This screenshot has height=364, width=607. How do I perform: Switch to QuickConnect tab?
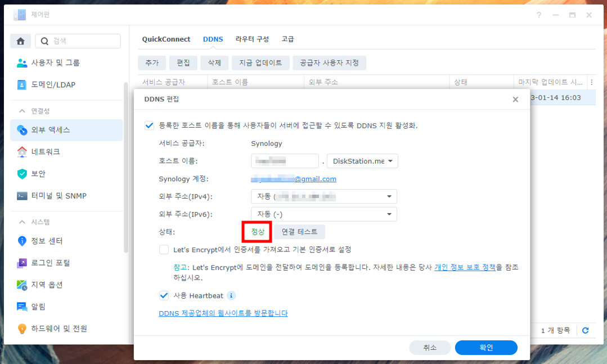[x=166, y=39]
